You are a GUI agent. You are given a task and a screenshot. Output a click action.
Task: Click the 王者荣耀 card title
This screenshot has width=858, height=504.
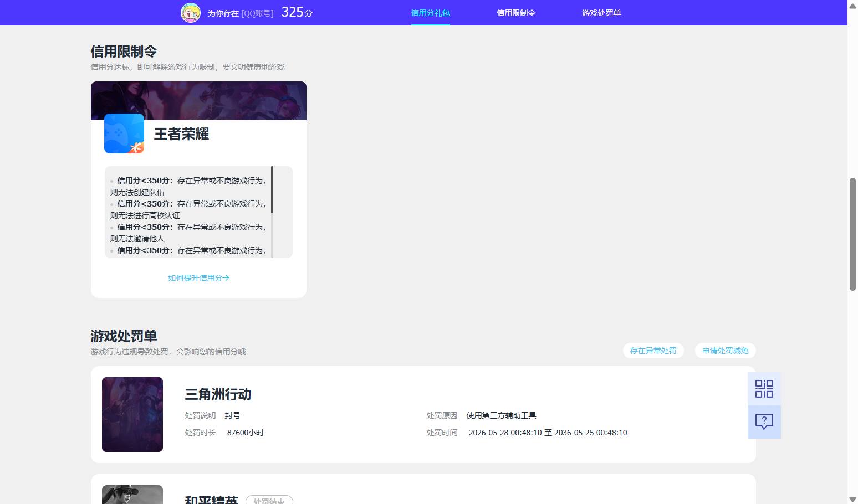coord(181,134)
